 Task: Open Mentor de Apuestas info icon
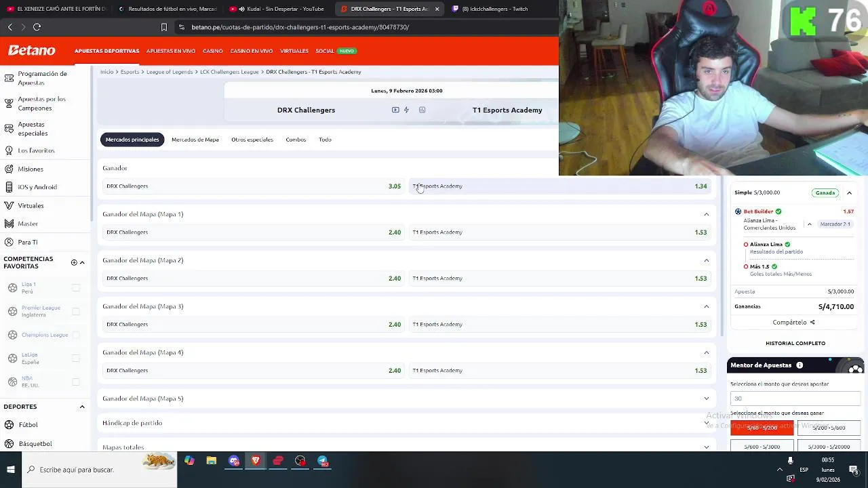click(800, 365)
